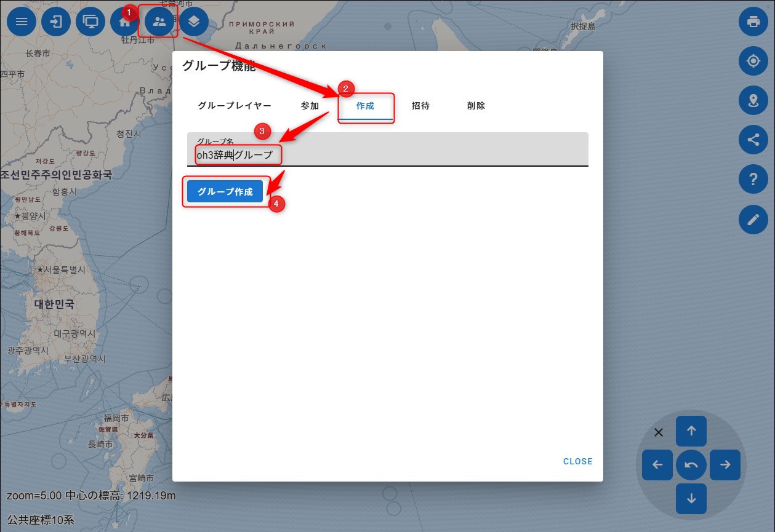Screen dimensions: 775x532
Task: Locate current position with crosshair icon
Action: point(753,62)
